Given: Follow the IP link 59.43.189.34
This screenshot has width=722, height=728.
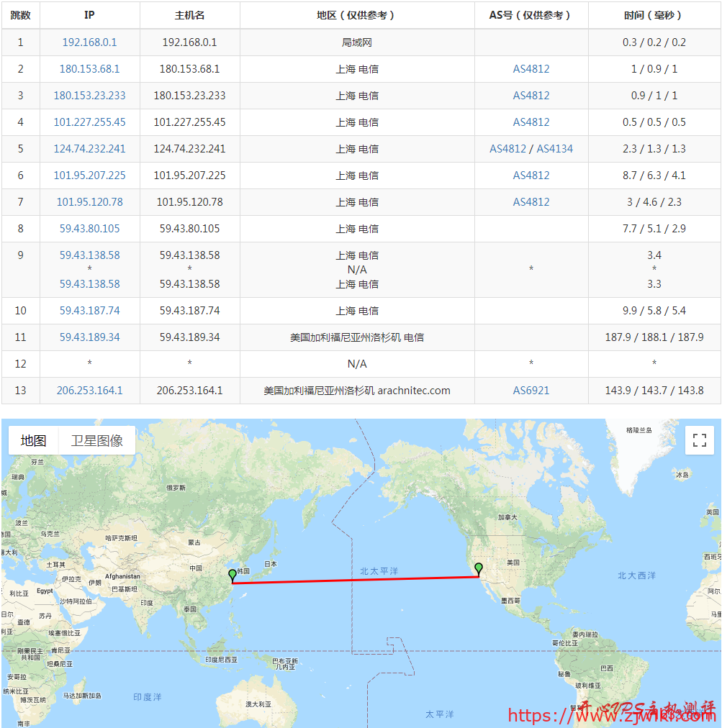Looking at the screenshot, I should (89, 337).
